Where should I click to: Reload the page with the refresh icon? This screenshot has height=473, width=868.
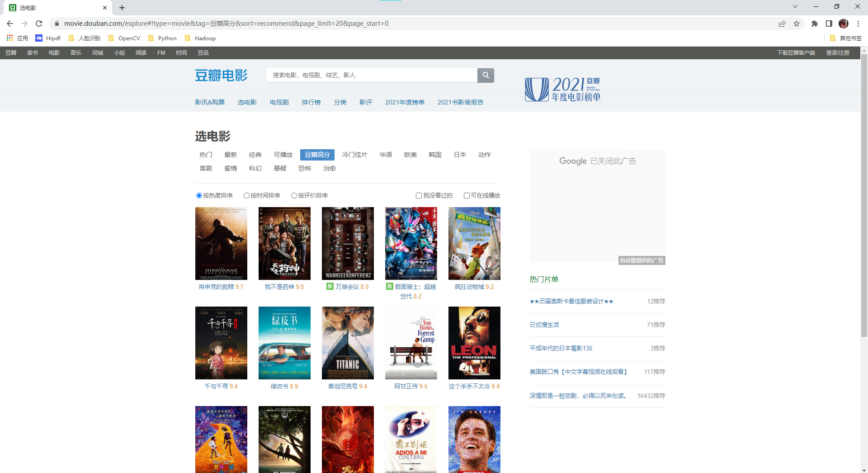click(x=39, y=24)
